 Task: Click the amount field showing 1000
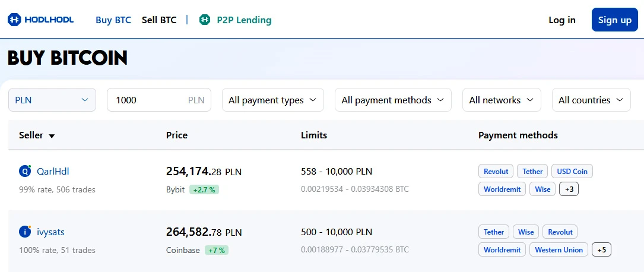(x=159, y=100)
